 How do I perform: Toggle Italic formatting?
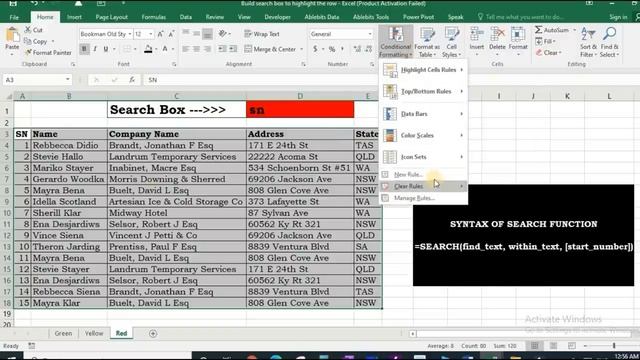coord(95,49)
